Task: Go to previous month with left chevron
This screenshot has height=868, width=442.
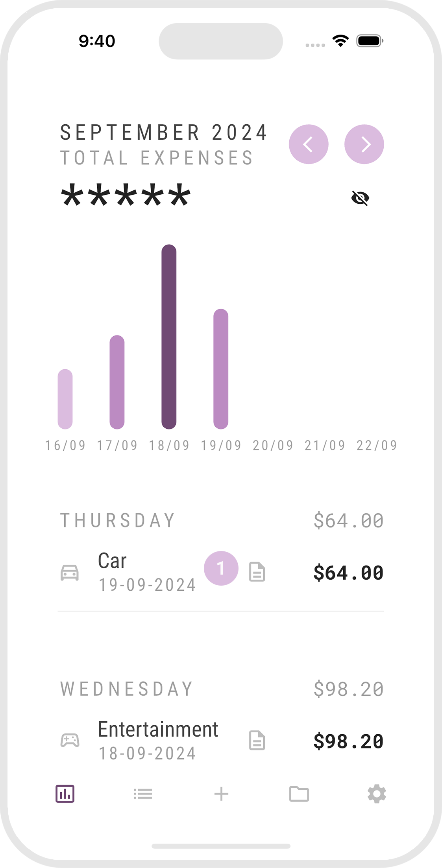Action: 309,144
